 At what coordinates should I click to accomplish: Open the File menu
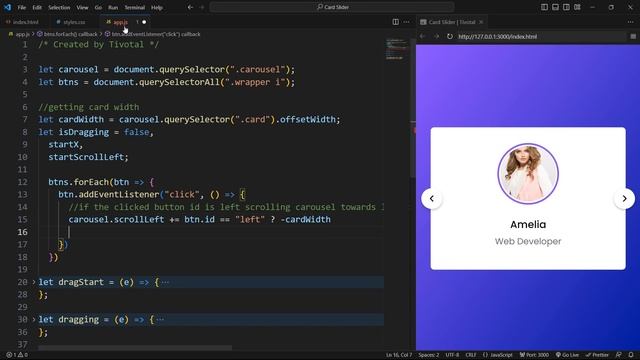pyautogui.click(x=22, y=7)
